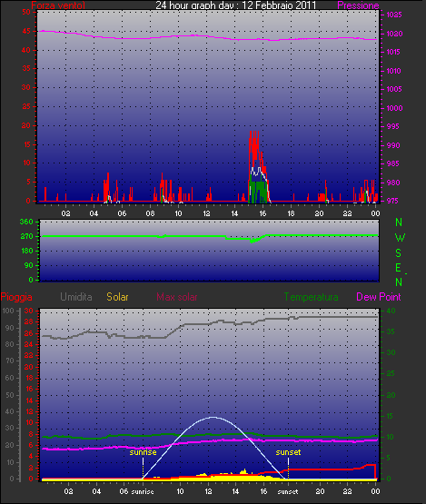Select the yellow Solar legend label

click(117, 297)
